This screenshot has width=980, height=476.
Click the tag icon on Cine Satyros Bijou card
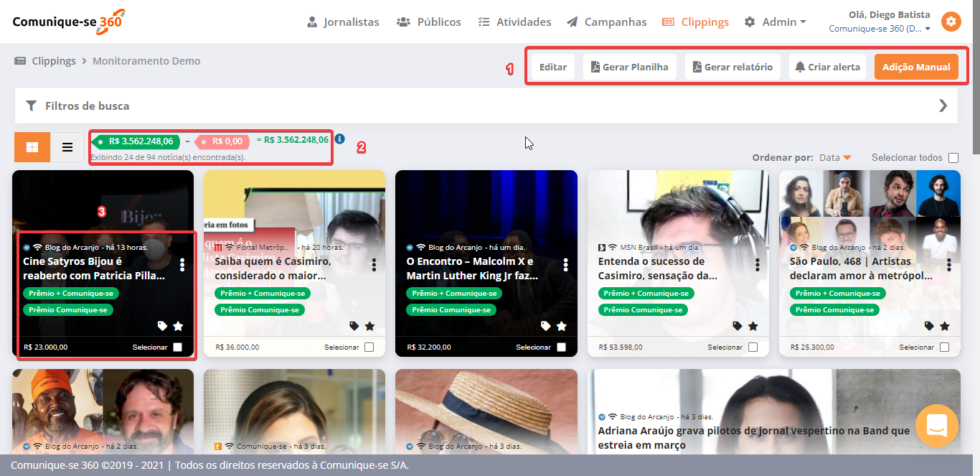click(x=162, y=326)
